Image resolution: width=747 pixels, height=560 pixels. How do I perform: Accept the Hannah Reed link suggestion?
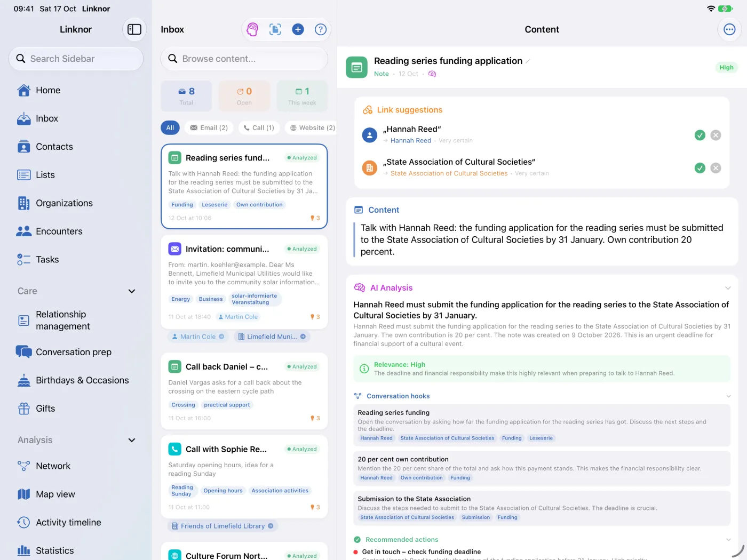pyautogui.click(x=700, y=135)
